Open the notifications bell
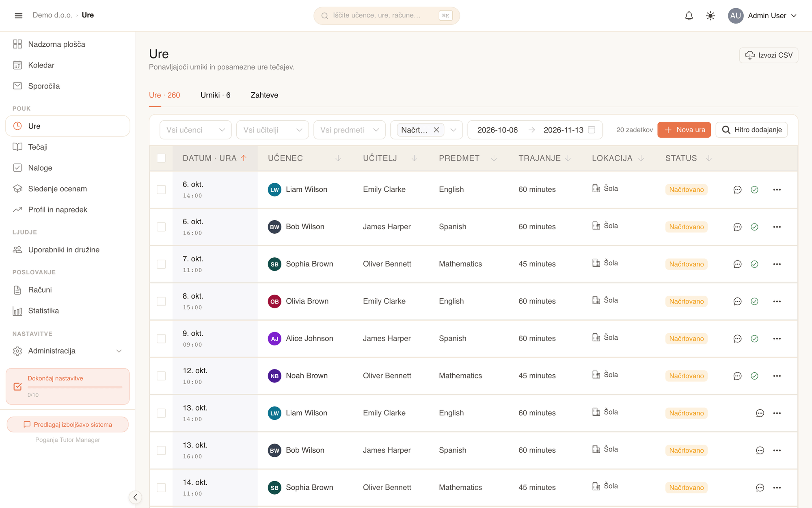The width and height of the screenshot is (812, 508). [689, 15]
